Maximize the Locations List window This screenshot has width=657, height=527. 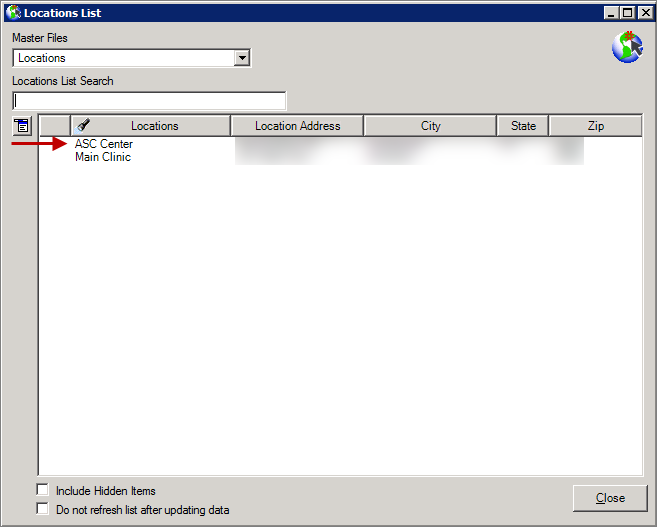[627, 13]
